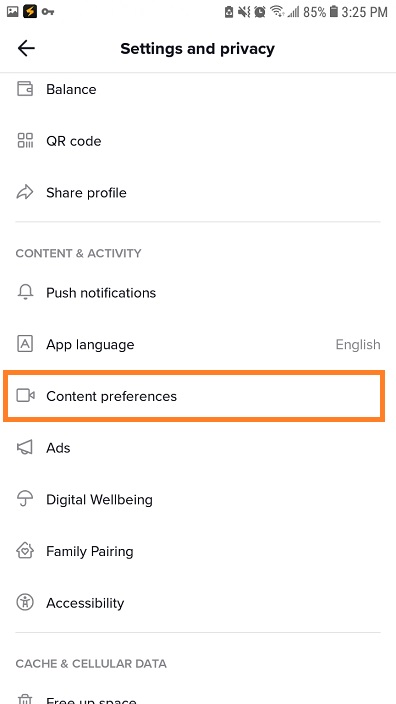Click the bell icon for push notifications
The image size is (396, 704).
click(x=25, y=292)
